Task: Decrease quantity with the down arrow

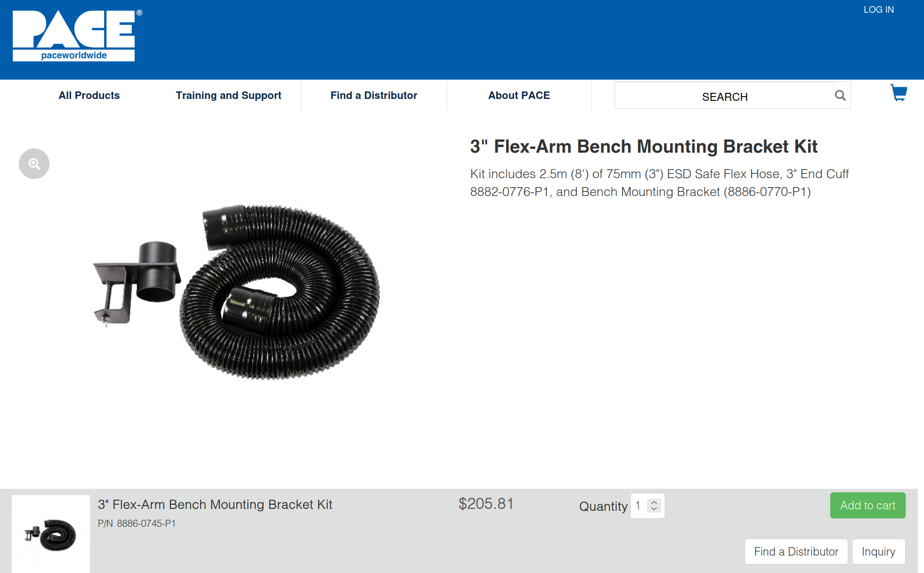Action: (x=654, y=509)
